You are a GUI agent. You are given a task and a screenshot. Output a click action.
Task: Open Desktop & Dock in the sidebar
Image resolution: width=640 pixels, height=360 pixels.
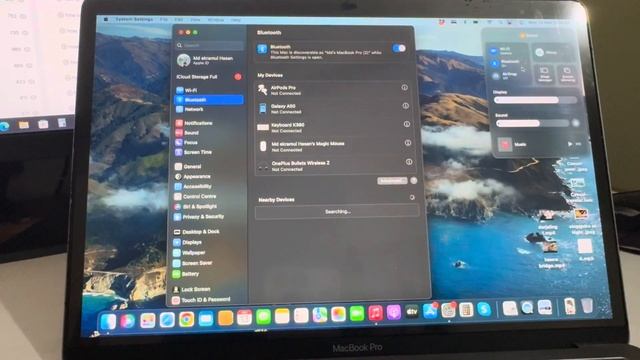pos(209,231)
